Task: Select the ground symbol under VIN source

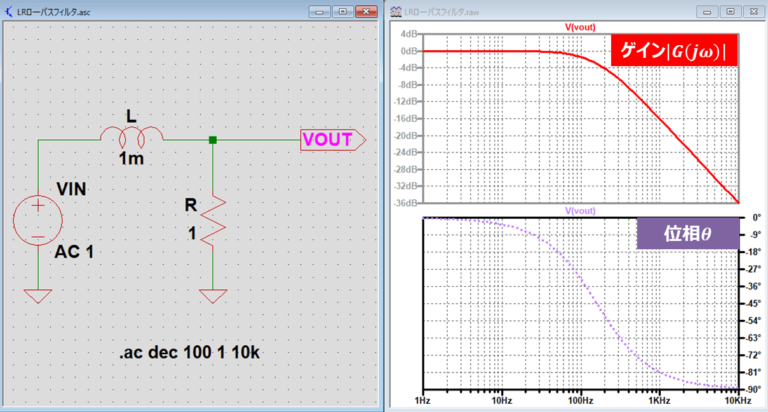Action: coord(38,296)
